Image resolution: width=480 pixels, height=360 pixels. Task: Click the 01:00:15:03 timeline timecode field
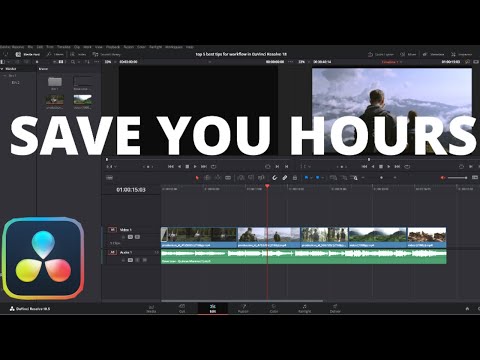pyautogui.click(x=131, y=190)
